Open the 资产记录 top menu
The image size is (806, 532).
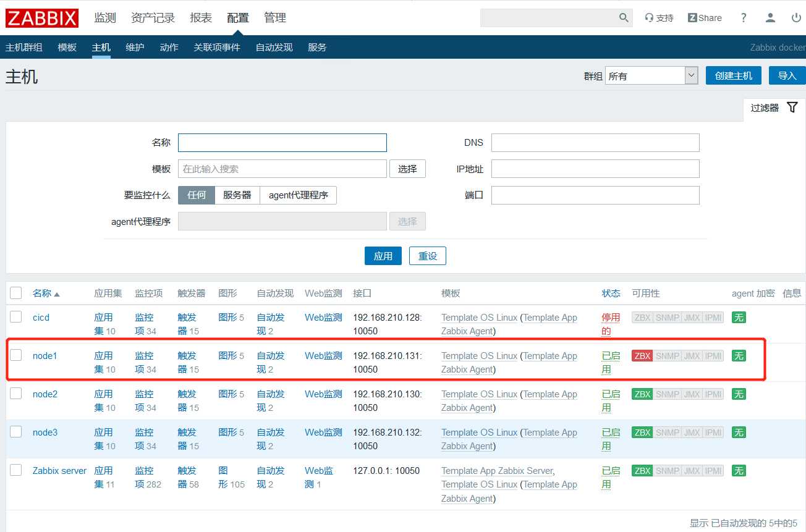(153, 18)
